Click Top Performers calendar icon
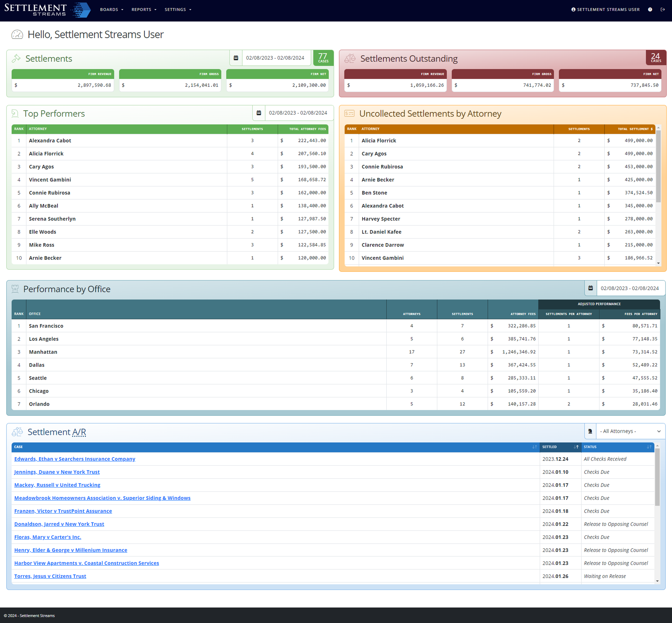 pos(259,113)
